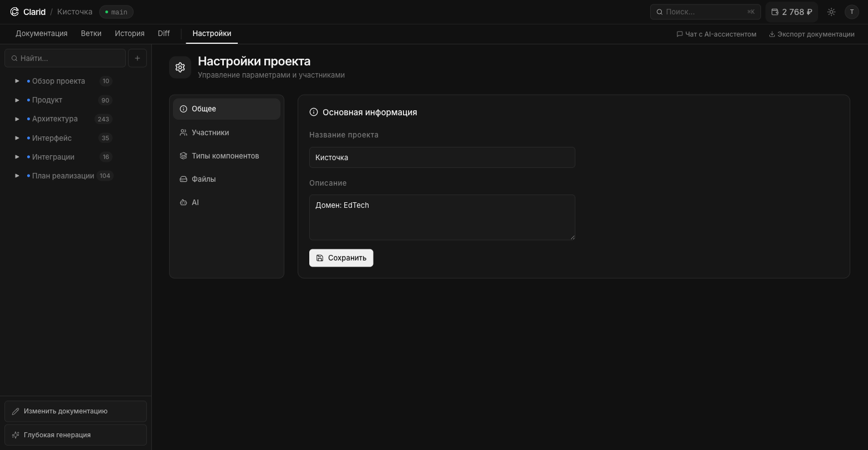Toggle light theme with the sun icon
The width and height of the screenshot is (868, 450).
point(831,11)
